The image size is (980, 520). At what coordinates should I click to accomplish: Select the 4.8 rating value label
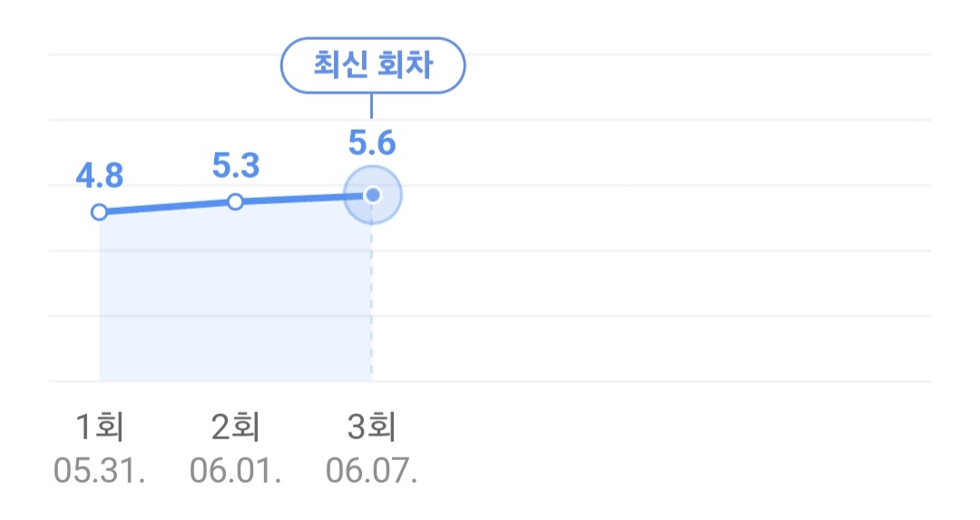tap(100, 176)
